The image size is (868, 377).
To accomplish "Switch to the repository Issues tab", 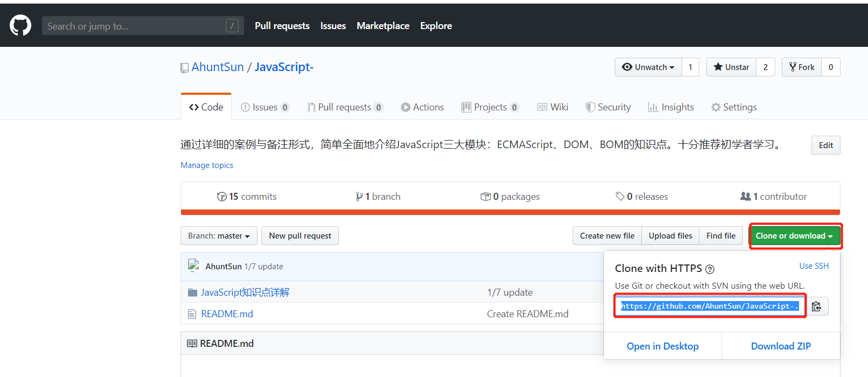I will pos(265,107).
